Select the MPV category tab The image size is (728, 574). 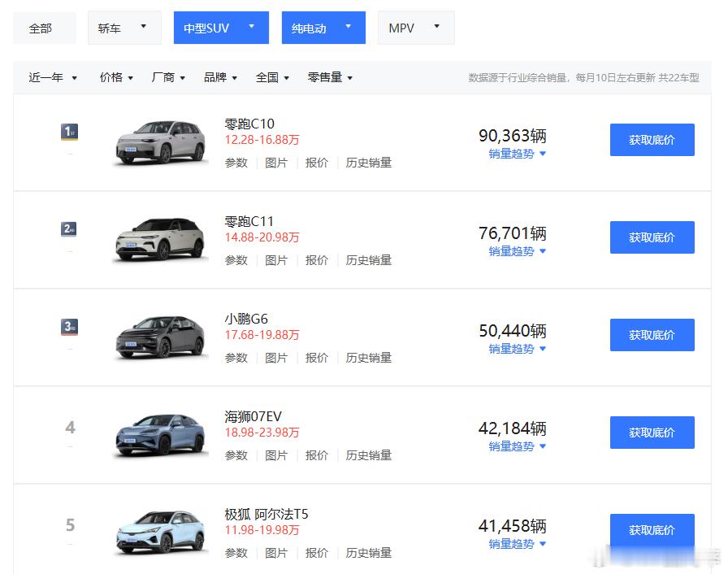coord(414,28)
